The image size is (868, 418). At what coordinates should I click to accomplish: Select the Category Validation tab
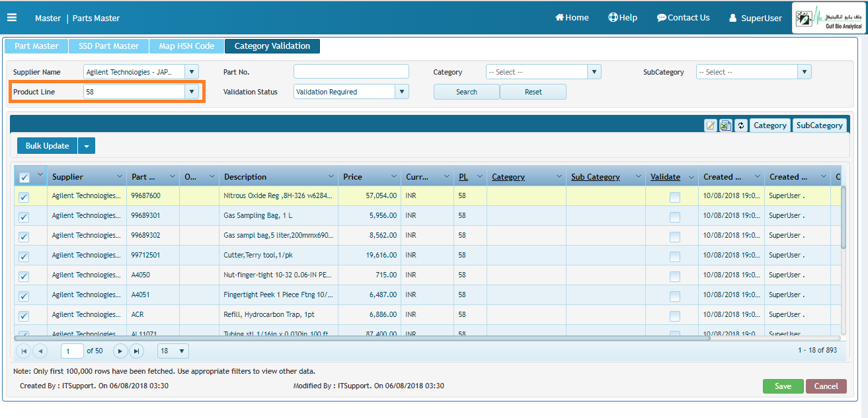[x=272, y=46]
